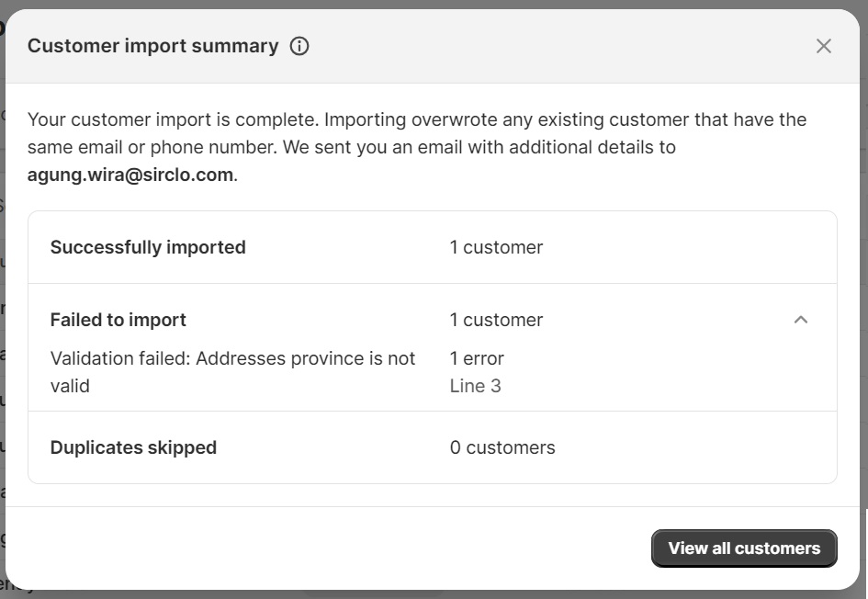
Task: Click the import complete description paragraph
Action: [417, 147]
